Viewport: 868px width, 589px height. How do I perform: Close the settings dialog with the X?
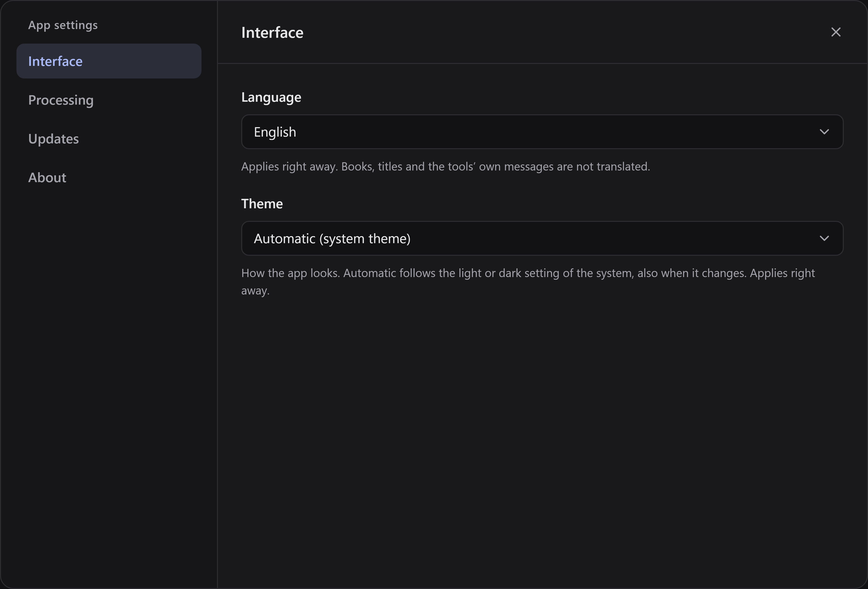pyautogui.click(x=836, y=32)
